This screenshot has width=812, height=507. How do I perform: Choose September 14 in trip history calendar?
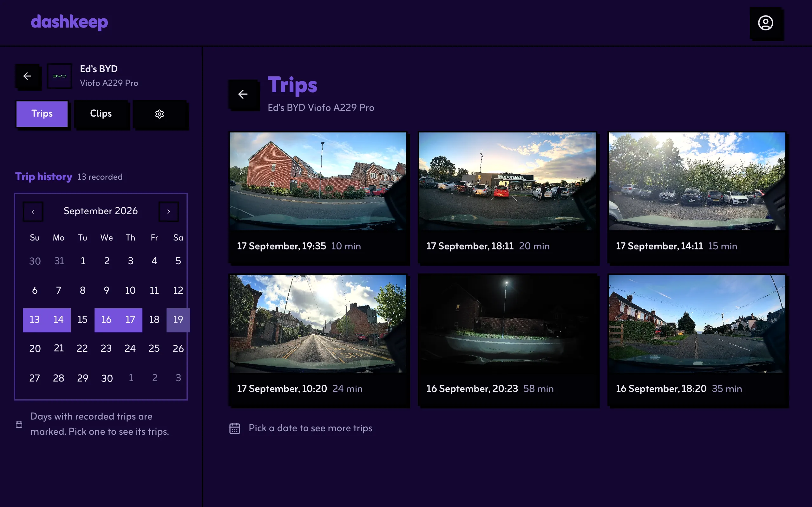coord(59,320)
